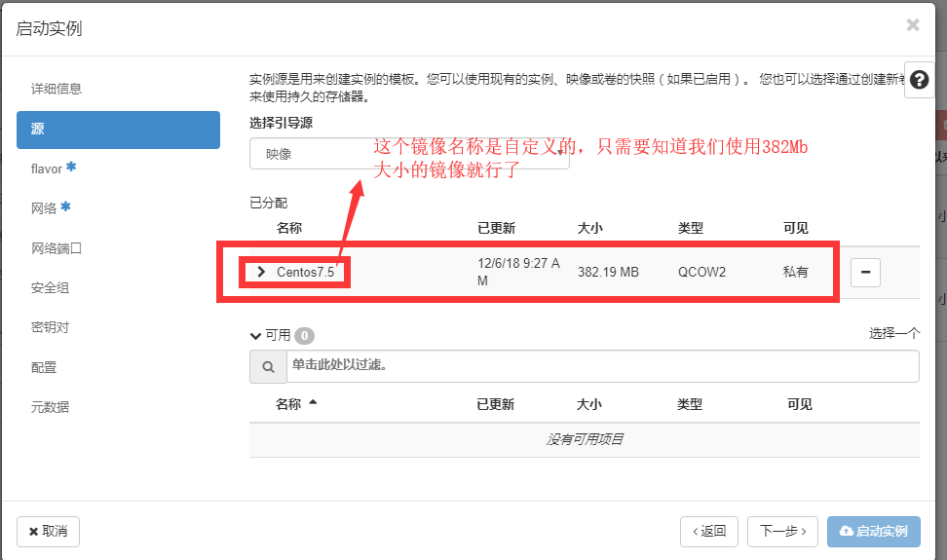Open the 详细信息 step
The height and width of the screenshot is (560, 947).
click(x=57, y=89)
